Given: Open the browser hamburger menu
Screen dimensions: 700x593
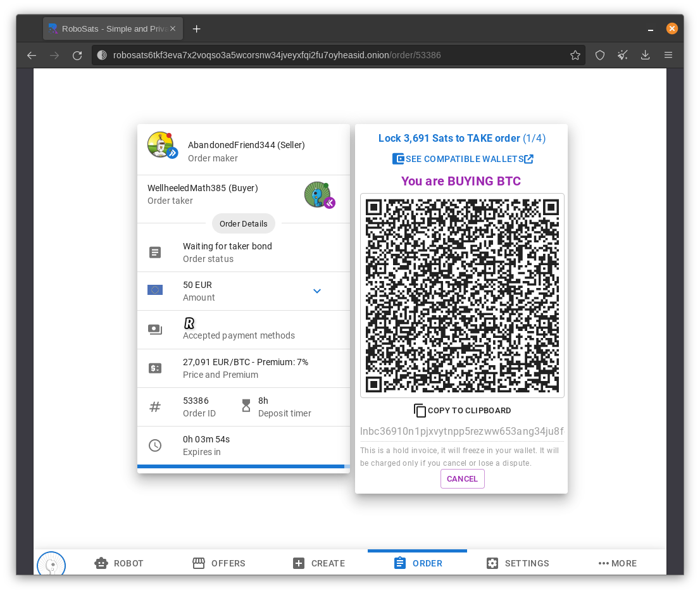Looking at the screenshot, I should 668,55.
